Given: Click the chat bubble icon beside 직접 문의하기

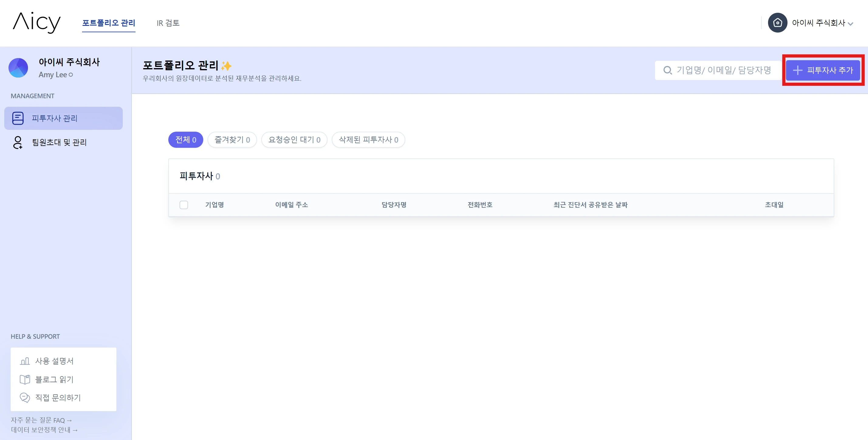Looking at the screenshot, I should click(x=25, y=398).
